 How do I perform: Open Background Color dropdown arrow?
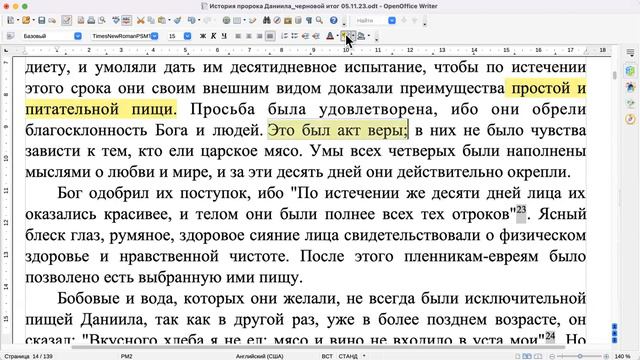369,36
